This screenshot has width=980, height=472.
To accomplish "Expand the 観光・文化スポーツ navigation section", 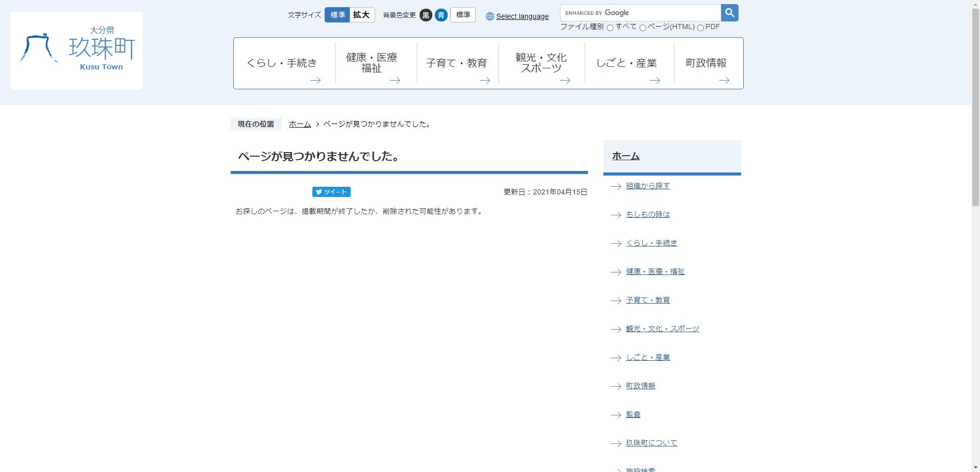I will (x=541, y=62).
